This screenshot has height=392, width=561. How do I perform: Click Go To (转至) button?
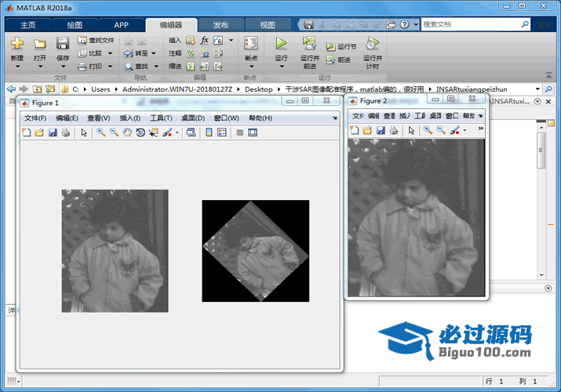(x=136, y=53)
